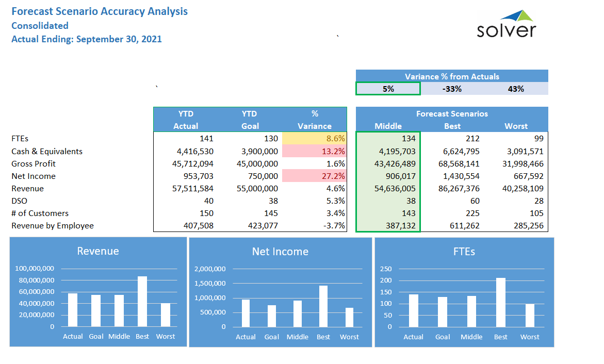
Task: Click the Variance % from Actuals header
Action: [x=452, y=76]
